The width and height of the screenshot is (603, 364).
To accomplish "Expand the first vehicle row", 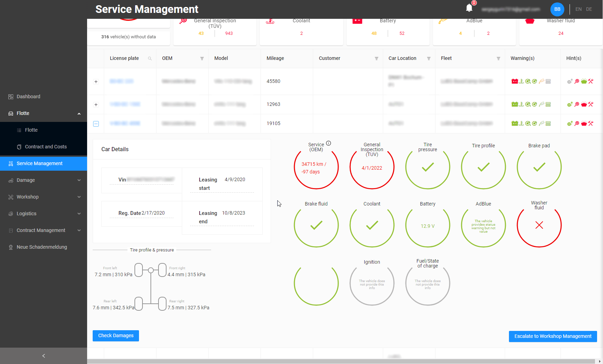I will pos(96,82).
